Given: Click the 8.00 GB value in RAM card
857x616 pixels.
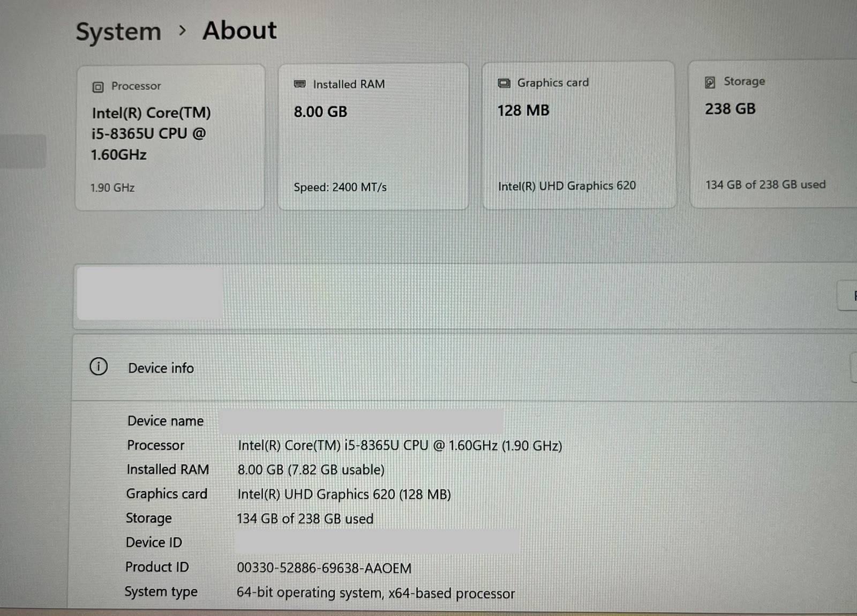Looking at the screenshot, I should pos(320,111).
